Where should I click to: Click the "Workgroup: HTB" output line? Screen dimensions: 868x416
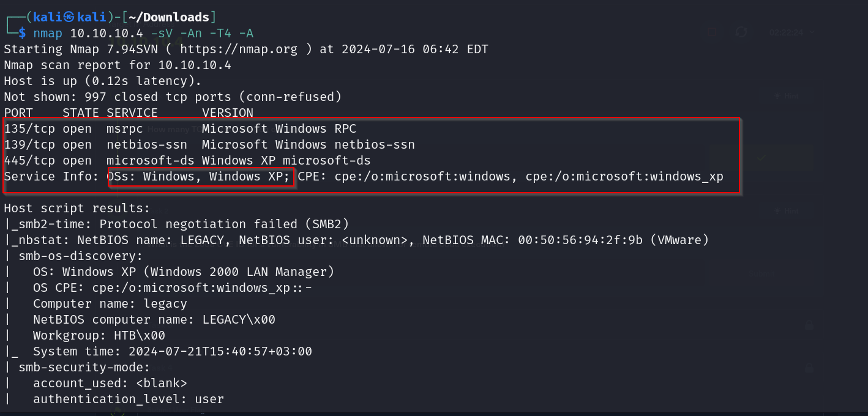(99, 335)
